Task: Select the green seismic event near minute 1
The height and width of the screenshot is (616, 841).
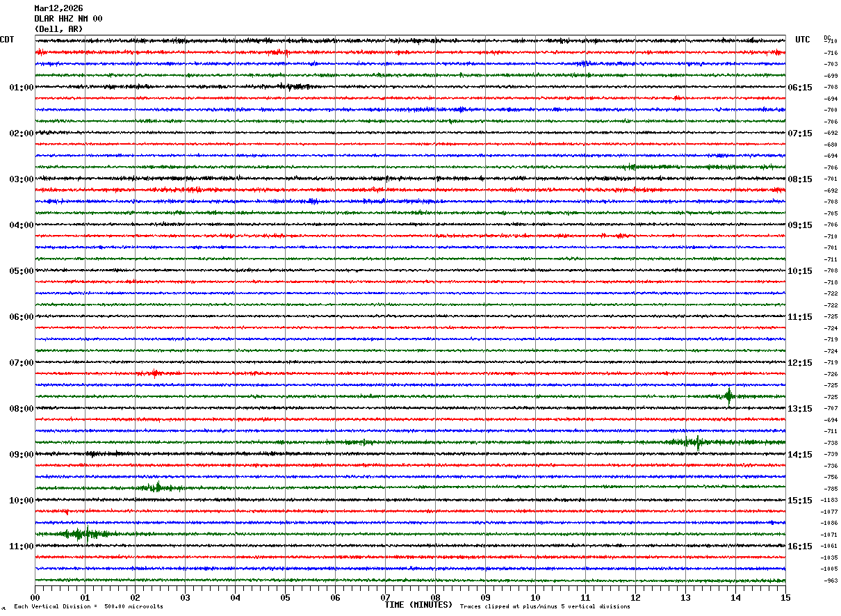Action: pyautogui.click(x=79, y=534)
